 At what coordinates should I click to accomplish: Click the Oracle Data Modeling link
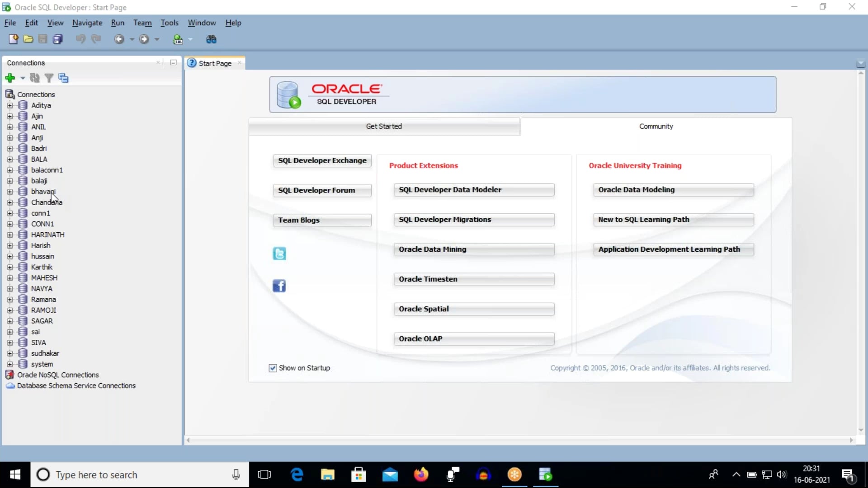673,189
